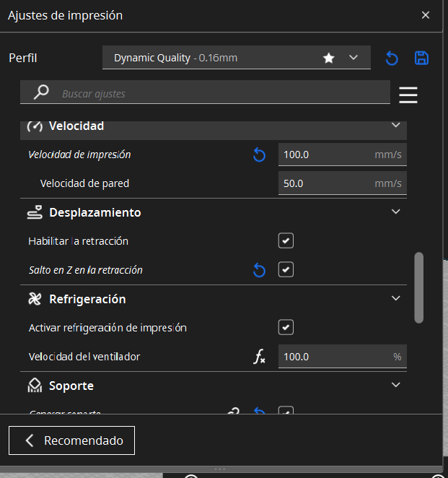The width and height of the screenshot is (448, 478).
Task: Save the current profile with the disk icon
Action: (421, 58)
